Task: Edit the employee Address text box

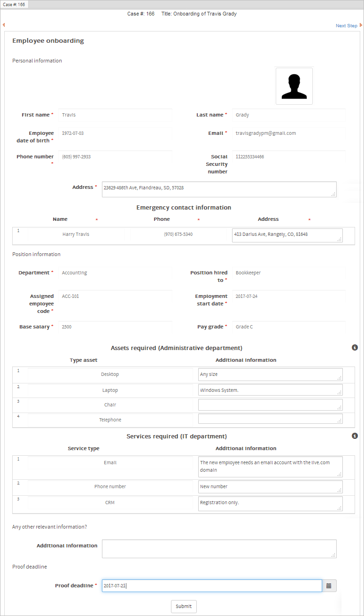Action: pos(219,189)
